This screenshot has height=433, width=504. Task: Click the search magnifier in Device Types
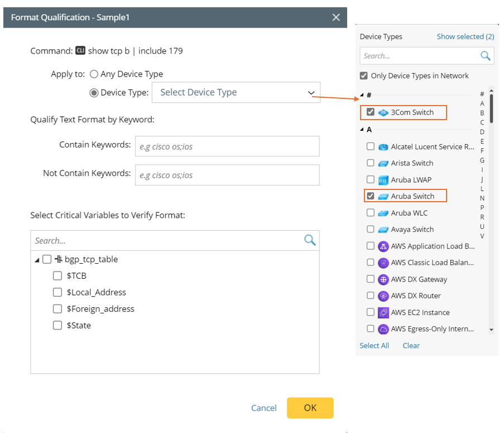[486, 56]
